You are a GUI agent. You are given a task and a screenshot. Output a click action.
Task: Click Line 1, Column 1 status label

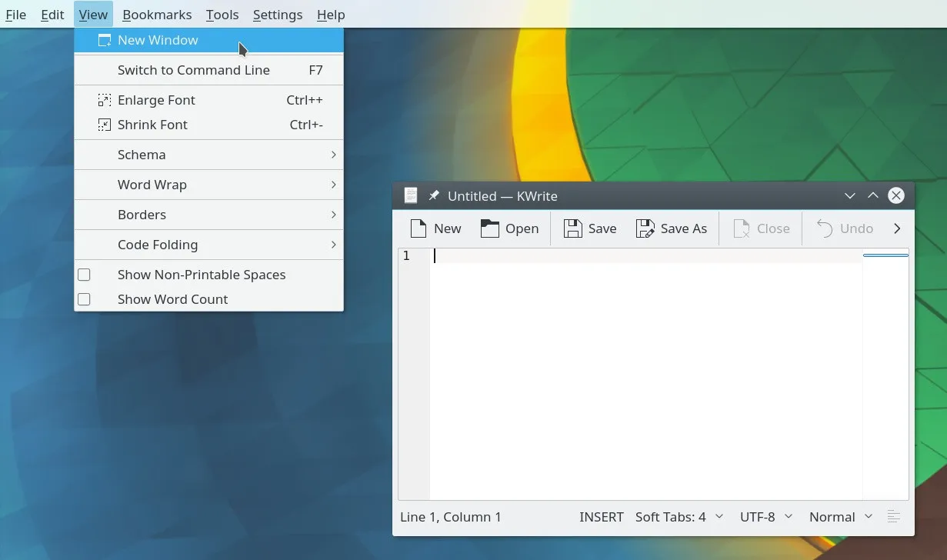(451, 517)
